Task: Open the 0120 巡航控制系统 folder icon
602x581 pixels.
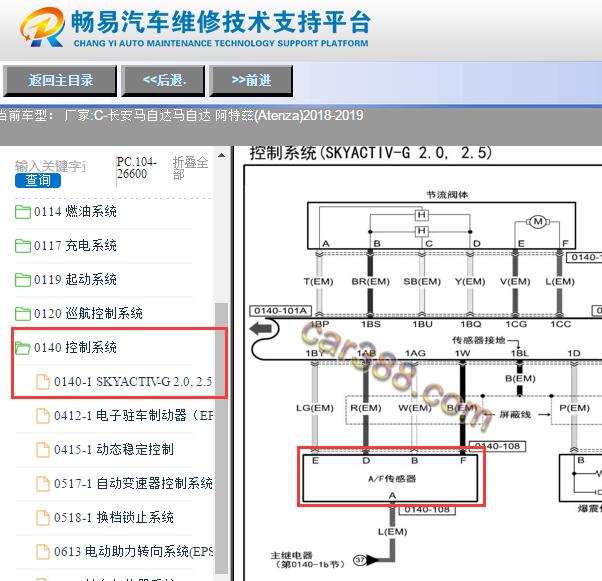Action: click(x=23, y=313)
